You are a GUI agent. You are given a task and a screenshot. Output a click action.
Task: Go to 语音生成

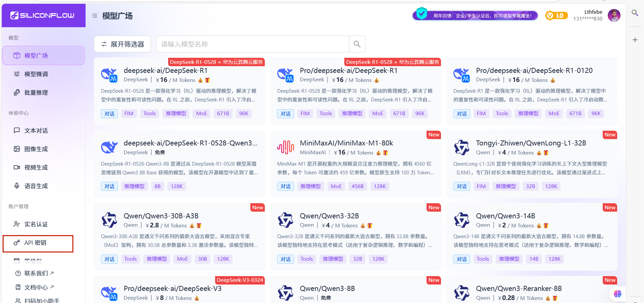pos(43,186)
